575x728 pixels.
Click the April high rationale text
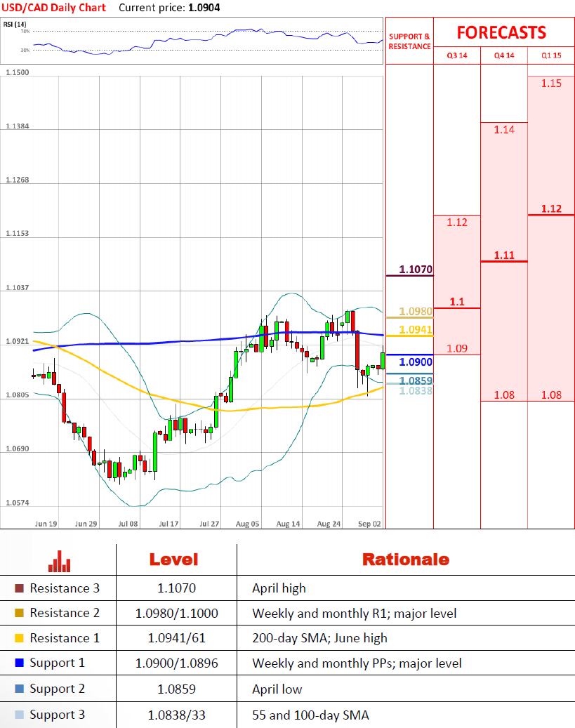click(279, 589)
